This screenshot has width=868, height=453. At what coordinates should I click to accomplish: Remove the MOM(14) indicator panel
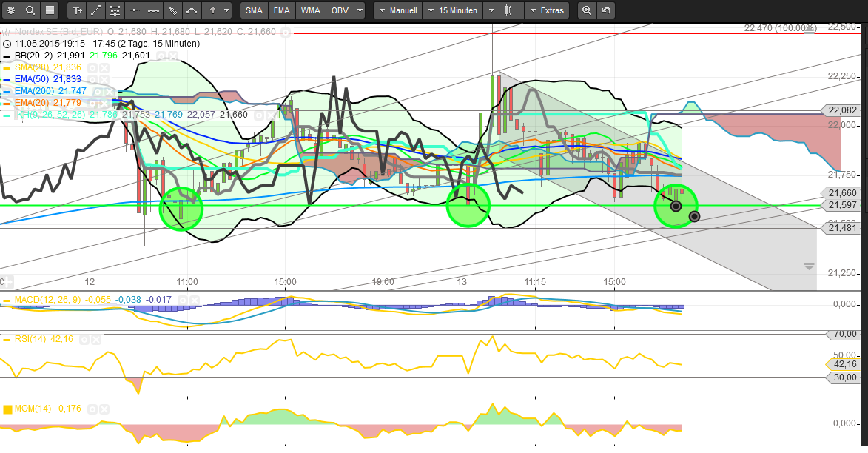point(104,409)
